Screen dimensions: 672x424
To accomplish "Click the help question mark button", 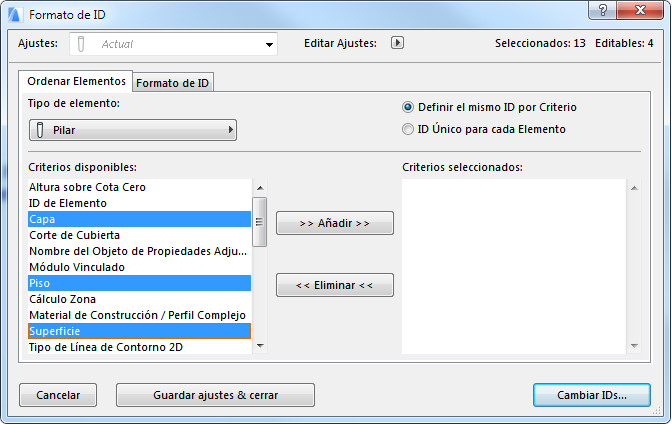I will coord(601,10).
